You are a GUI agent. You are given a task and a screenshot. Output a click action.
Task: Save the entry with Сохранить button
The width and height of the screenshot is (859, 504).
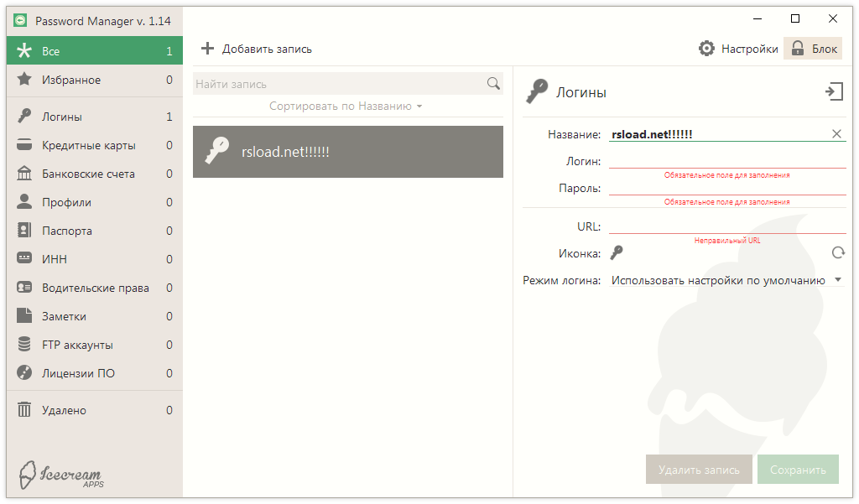798,469
